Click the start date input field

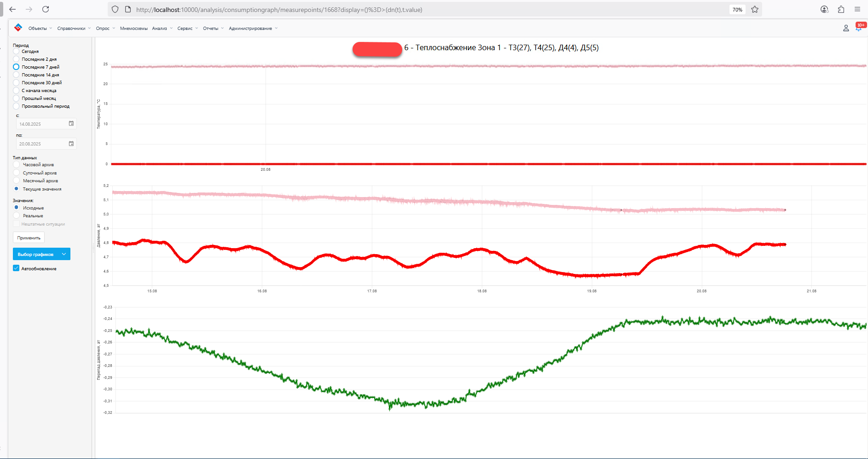tap(41, 124)
